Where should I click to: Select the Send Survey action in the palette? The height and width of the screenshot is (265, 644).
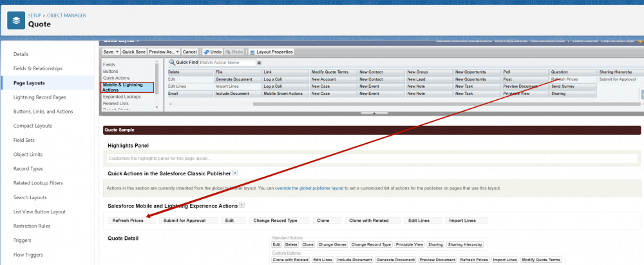click(x=573, y=86)
